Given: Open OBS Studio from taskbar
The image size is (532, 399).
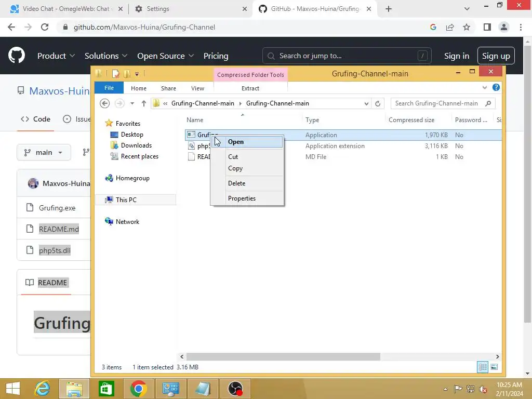Looking at the screenshot, I should (235, 389).
